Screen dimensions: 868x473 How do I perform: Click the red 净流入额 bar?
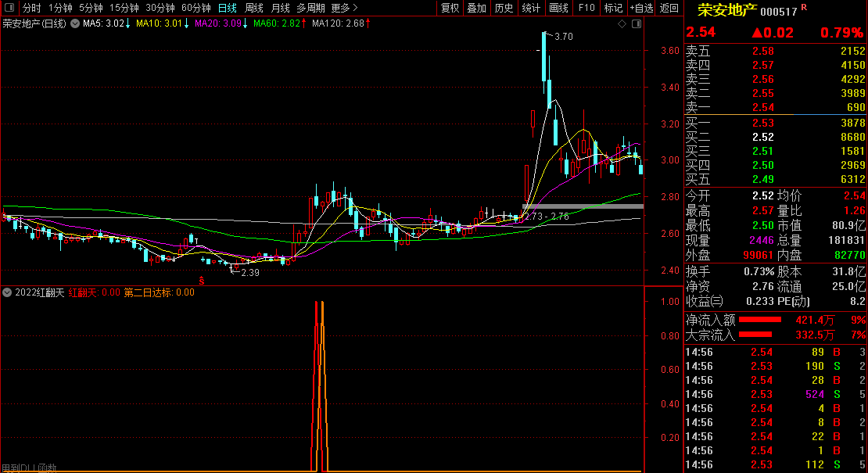pyautogui.click(x=760, y=320)
